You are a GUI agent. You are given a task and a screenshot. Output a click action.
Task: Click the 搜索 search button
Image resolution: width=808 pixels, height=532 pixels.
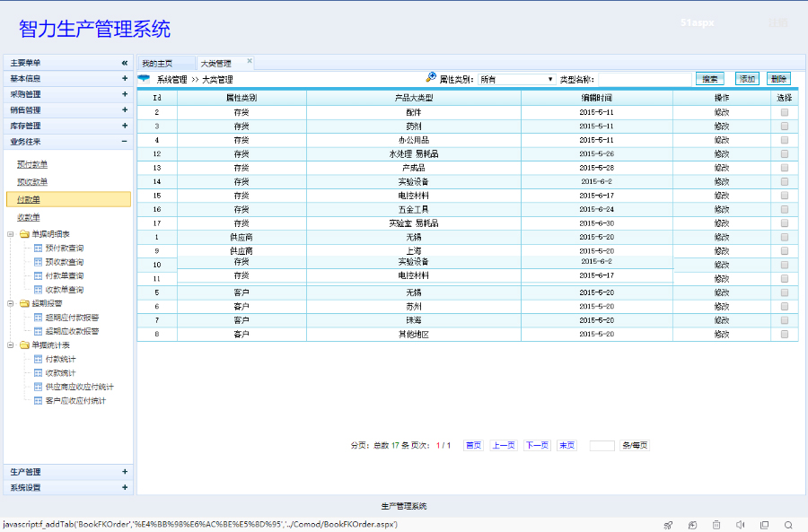pyautogui.click(x=710, y=79)
